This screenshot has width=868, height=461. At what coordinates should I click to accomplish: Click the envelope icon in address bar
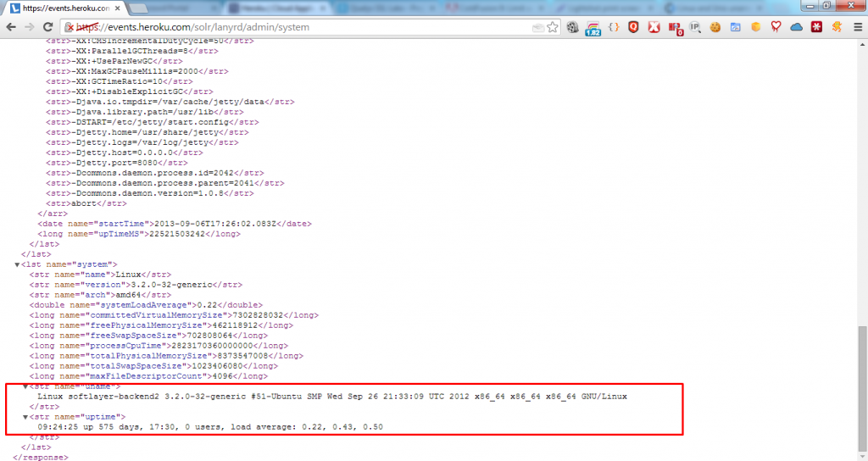click(x=537, y=28)
